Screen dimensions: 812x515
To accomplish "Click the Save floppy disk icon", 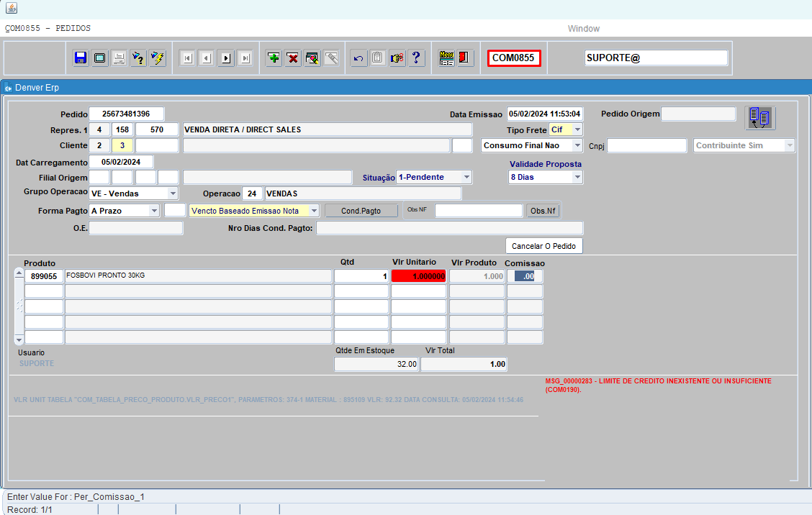I will (81, 58).
